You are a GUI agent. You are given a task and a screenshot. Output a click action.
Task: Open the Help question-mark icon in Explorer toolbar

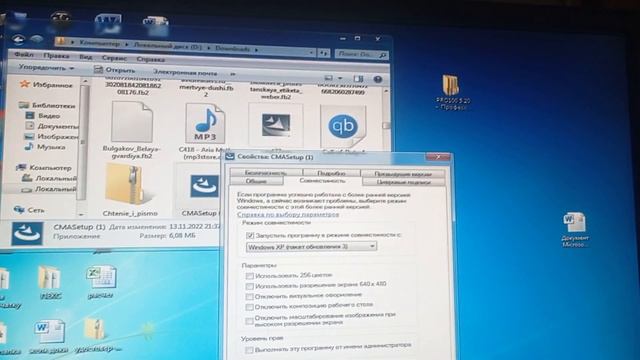point(378,79)
